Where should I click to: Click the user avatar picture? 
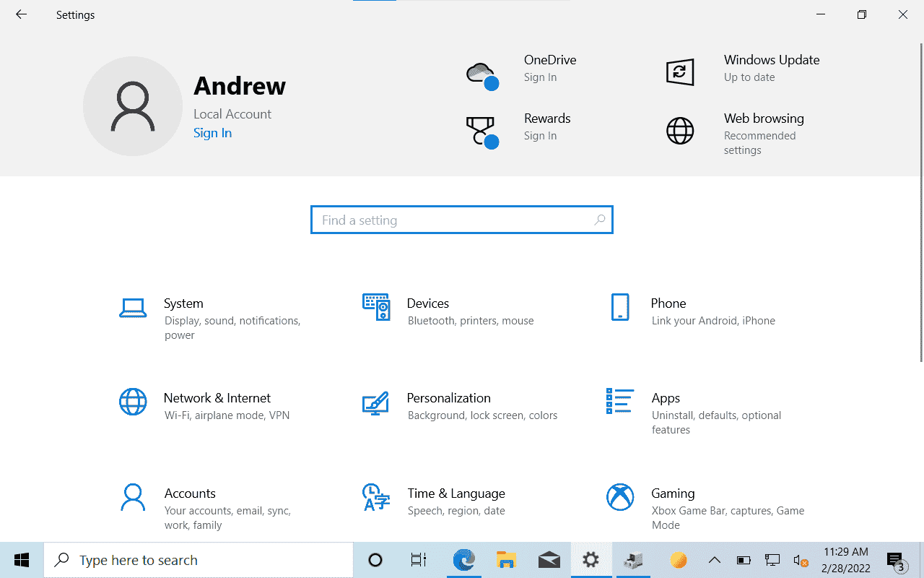[x=133, y=106]
